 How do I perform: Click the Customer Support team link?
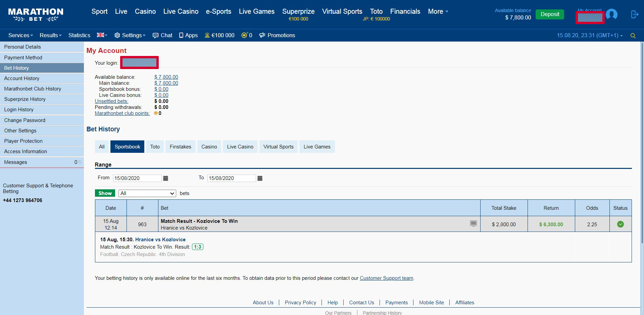pos(386,278)
